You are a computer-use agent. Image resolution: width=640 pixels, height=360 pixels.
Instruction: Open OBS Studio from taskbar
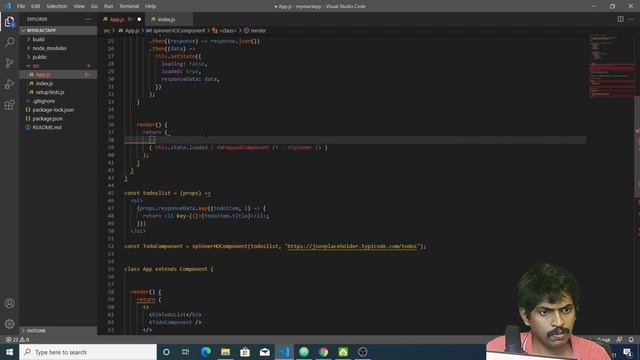pyautogui.click(x=362, y=352)
